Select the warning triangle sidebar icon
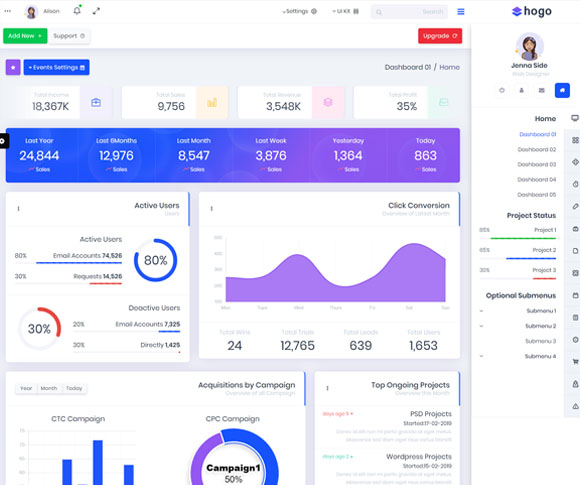Screen dimensions: 580x485 click(x=575, y=406)
